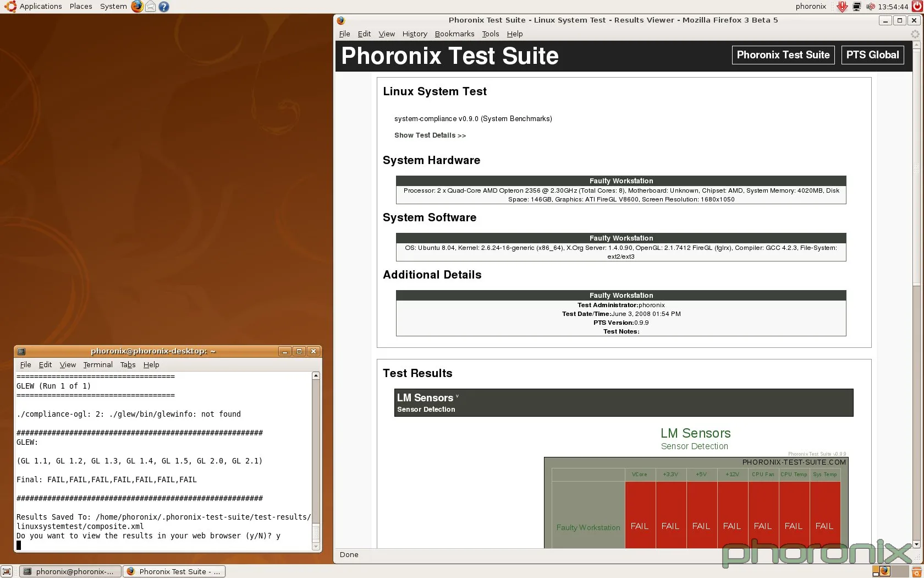Open the Terminal menu in terminal window

click(x=98, y=365)
